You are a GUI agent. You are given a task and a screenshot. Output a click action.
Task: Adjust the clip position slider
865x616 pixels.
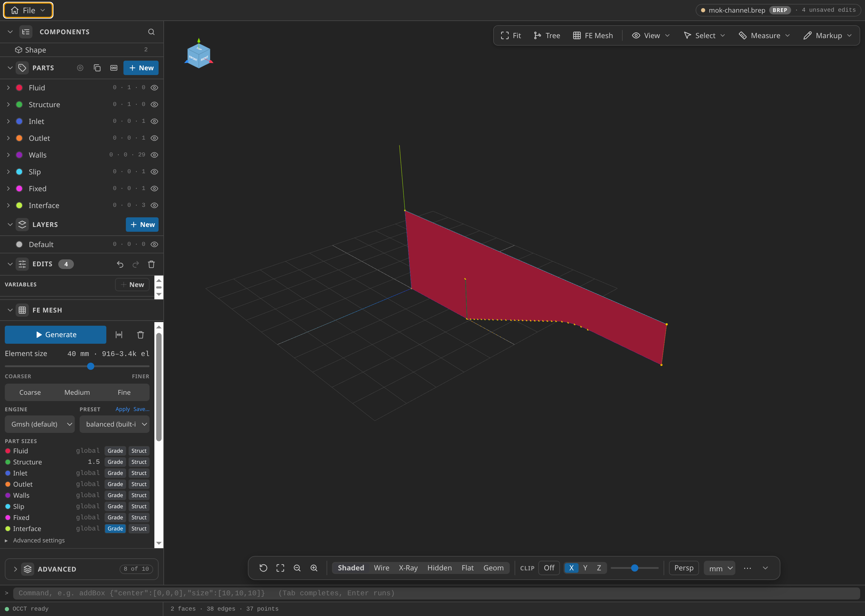click(635, 568)
